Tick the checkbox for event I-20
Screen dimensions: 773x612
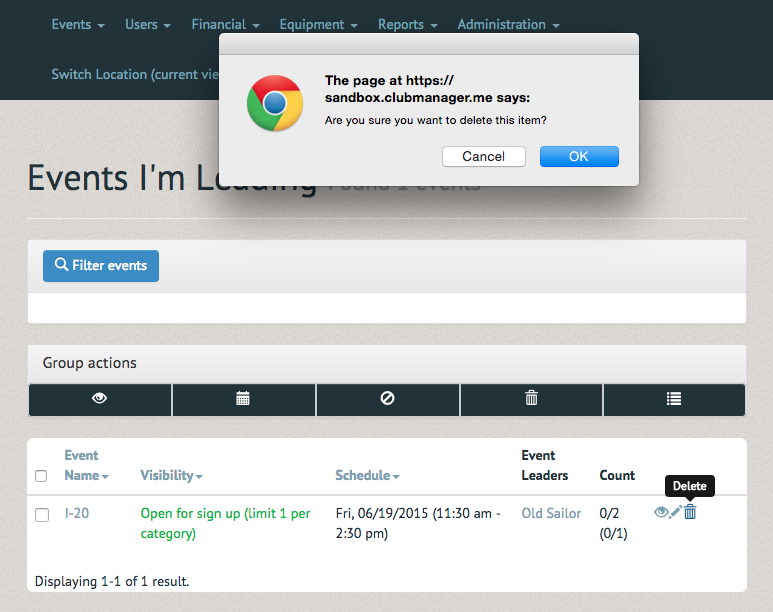42,515
